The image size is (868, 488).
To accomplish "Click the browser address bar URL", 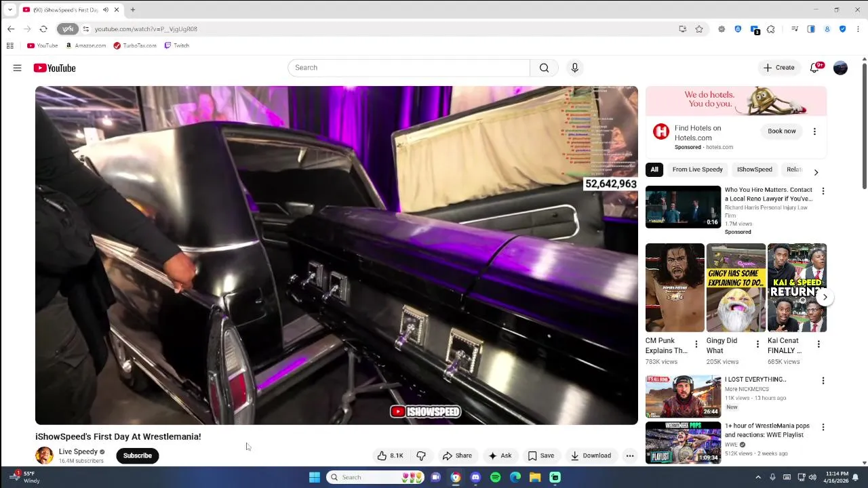I will [146, 29].
